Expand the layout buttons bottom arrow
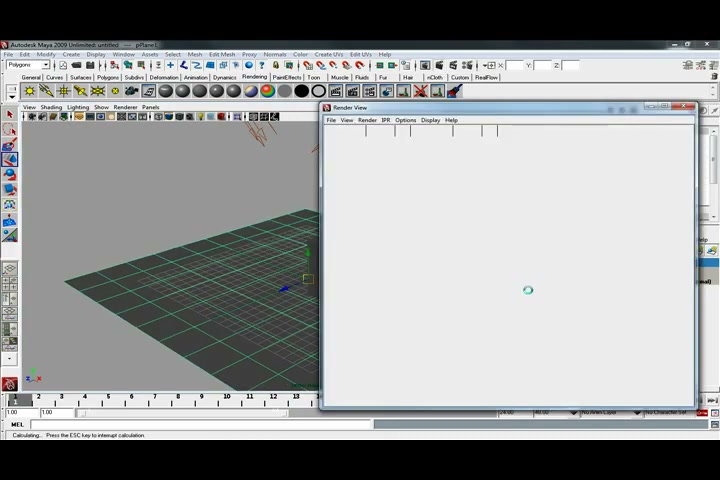 tap(10, 358)
